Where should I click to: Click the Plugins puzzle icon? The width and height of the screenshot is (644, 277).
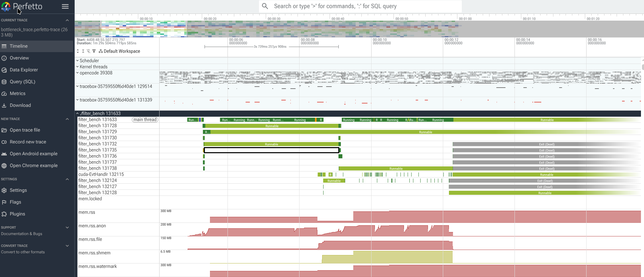(4, 214)
